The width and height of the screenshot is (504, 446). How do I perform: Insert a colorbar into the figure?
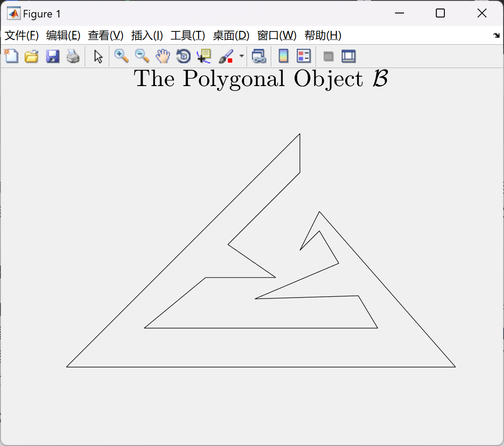click(x=283, y=56)
